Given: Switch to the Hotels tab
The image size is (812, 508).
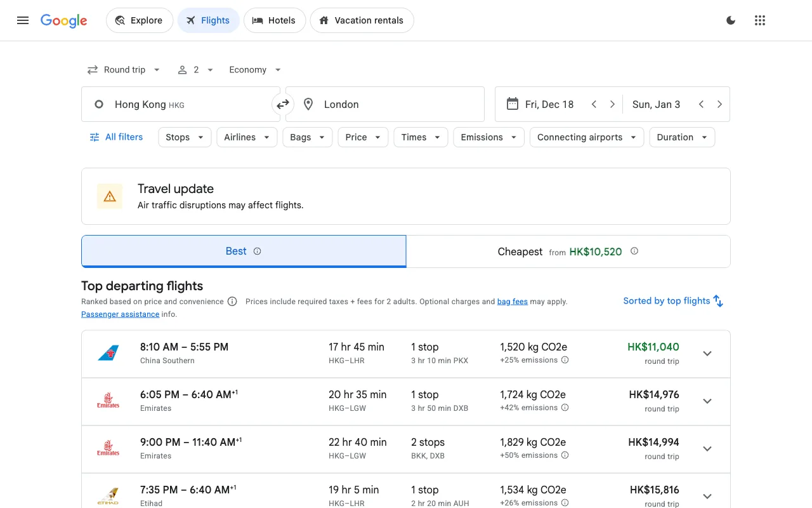Looking at the screenshot, I should tap(275, 20).
